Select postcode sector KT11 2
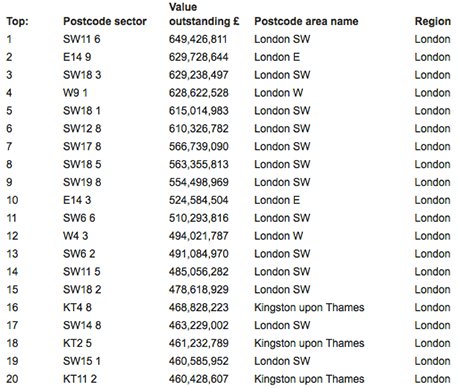Viewport: 460px width, 389px height. tap(80, 379)
